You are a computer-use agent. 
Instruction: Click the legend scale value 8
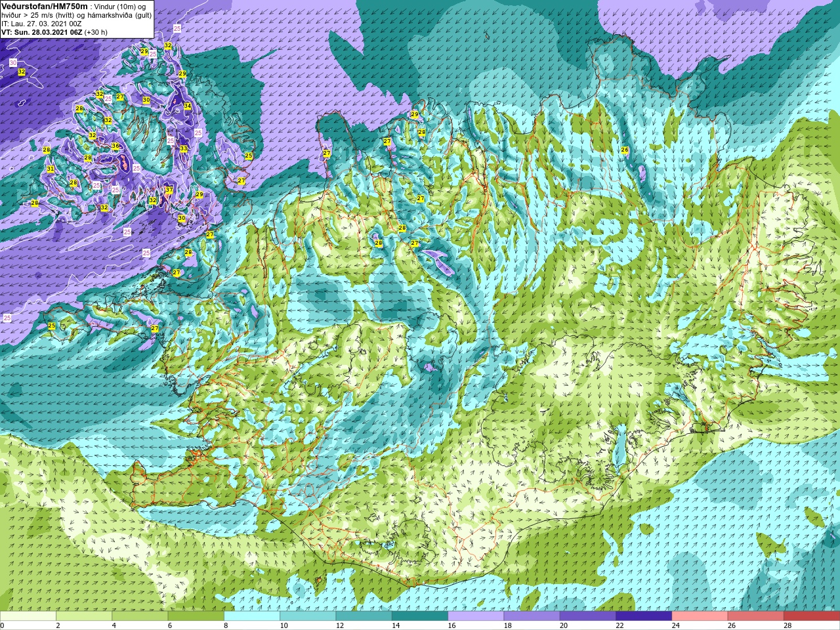226,625
